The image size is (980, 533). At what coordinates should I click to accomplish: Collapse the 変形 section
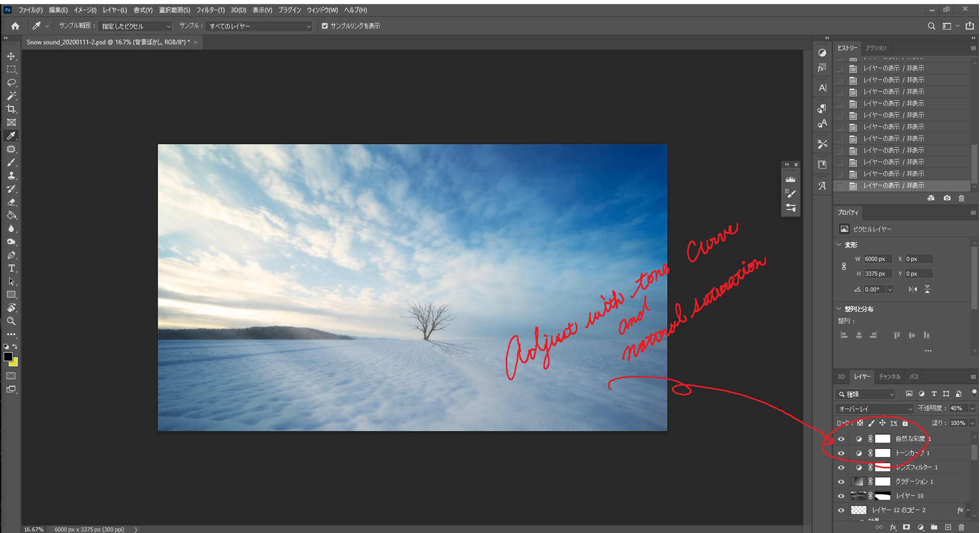tap(839, 245)
